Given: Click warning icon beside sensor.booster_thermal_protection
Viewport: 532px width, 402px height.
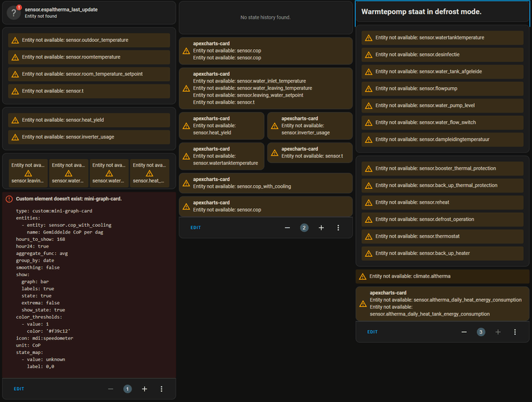Looking at the screenshot, I should pos(369,169).
